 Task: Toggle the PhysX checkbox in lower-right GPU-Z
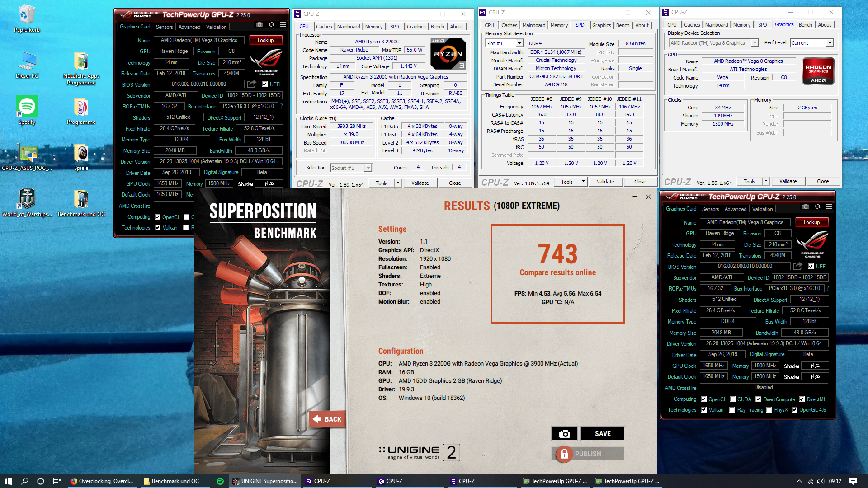click(769, 410)
